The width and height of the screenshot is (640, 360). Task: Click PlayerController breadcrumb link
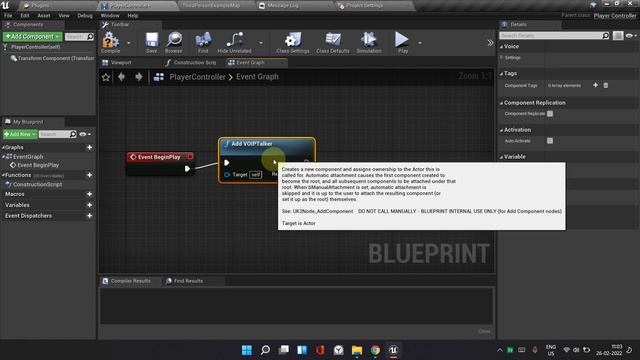tap(197, 77)
